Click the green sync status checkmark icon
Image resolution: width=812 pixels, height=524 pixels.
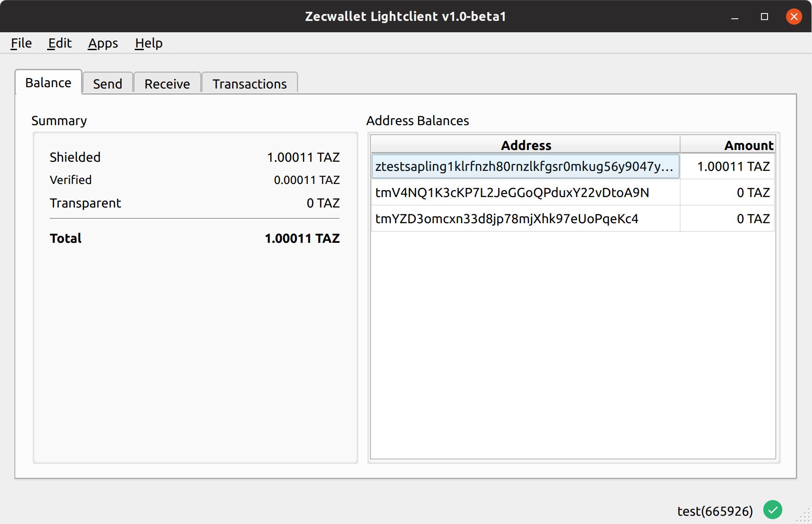772,510
